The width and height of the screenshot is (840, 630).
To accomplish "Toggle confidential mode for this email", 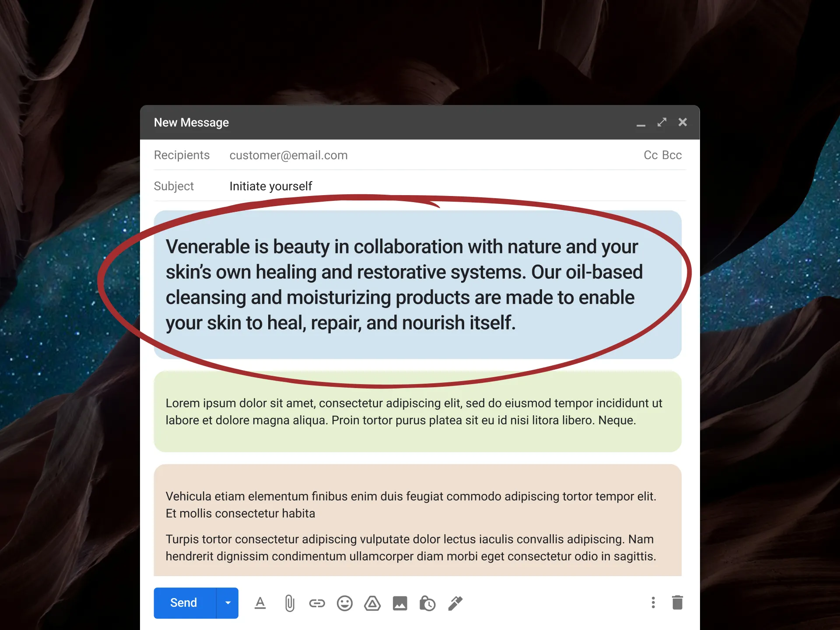I will [428, 603].
